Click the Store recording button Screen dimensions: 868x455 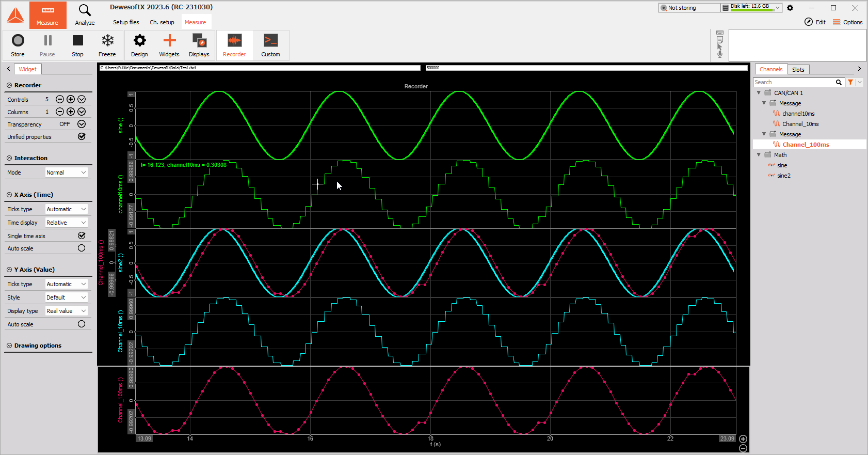click(18, 45)
